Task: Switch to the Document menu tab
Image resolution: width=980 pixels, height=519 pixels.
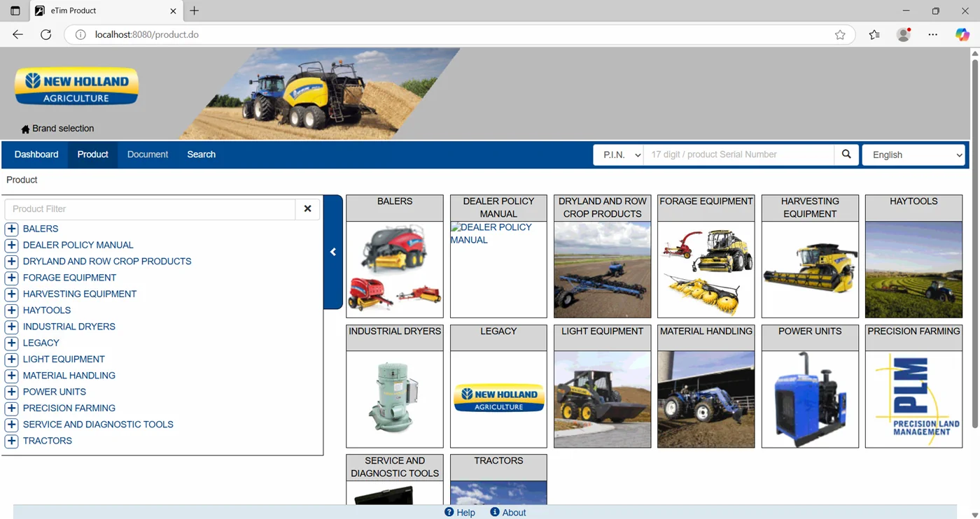Action: tap(148, 155)
